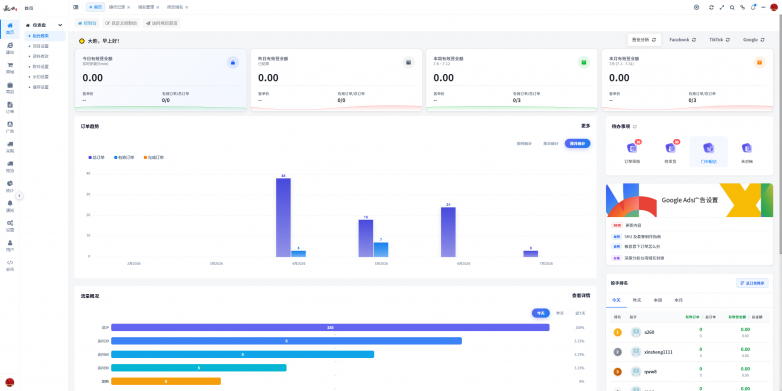Open the gears settings icon in the left rail
The image size is (782, 391).
[10, 223]
